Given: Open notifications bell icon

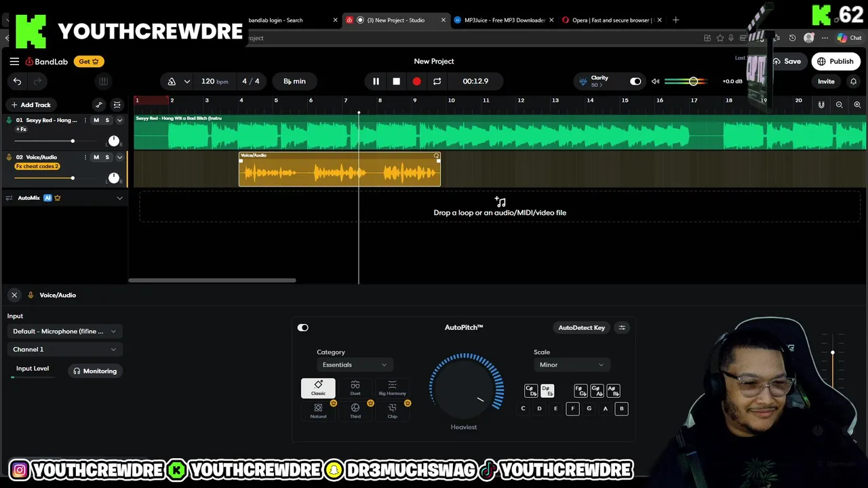Looking at the screenshot, I should coord(853,81).
